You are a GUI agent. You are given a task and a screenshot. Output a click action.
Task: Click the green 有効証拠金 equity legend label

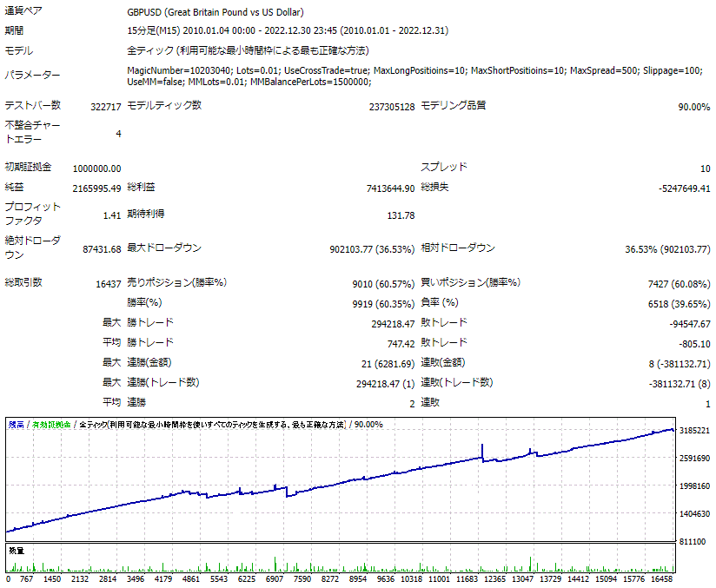[x=51, y=425]
